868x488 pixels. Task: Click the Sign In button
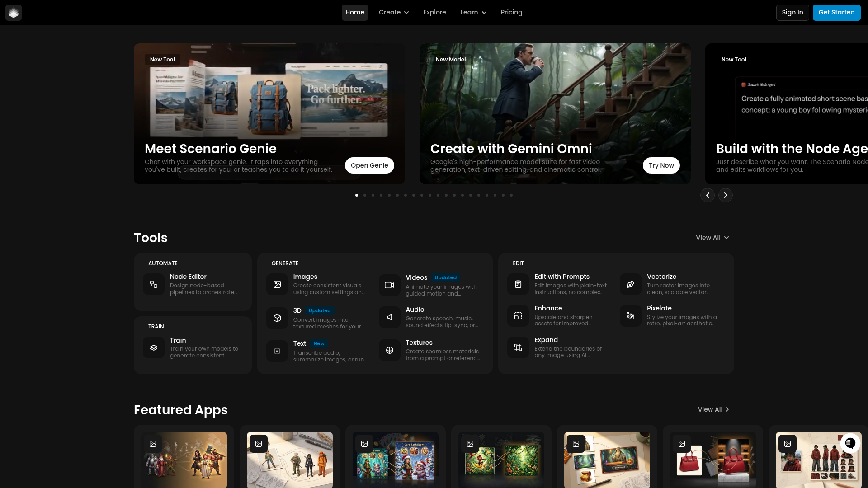point(793,13)
